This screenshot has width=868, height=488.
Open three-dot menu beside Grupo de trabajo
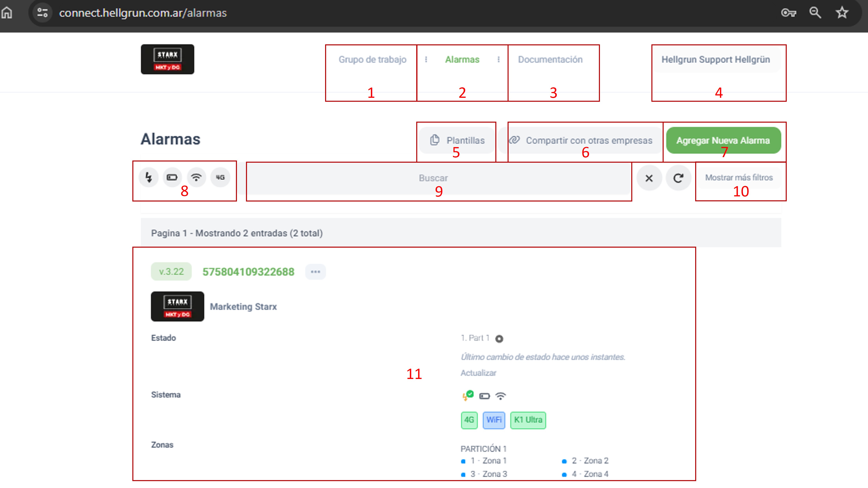(426, 60)
